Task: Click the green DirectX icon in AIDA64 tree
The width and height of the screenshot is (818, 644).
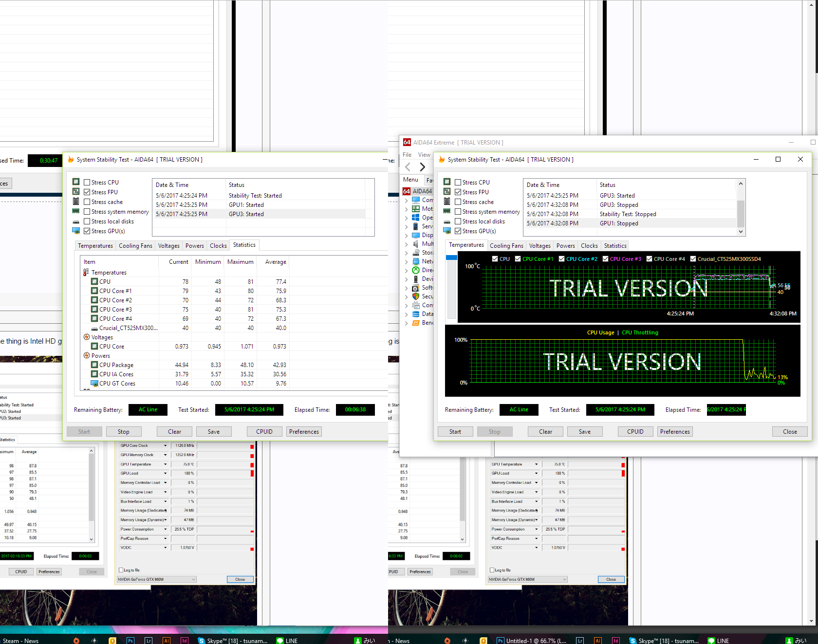Action: pos(416,270)
